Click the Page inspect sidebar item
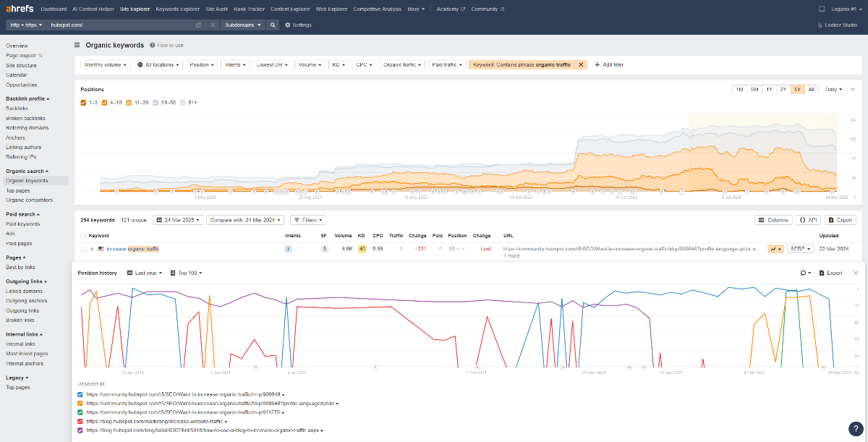868x442 pixels. pos(24,56)
